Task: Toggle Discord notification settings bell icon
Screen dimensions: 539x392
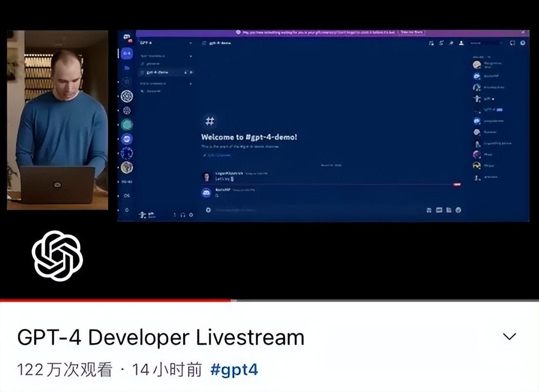Action: click(x=442, y=42)
